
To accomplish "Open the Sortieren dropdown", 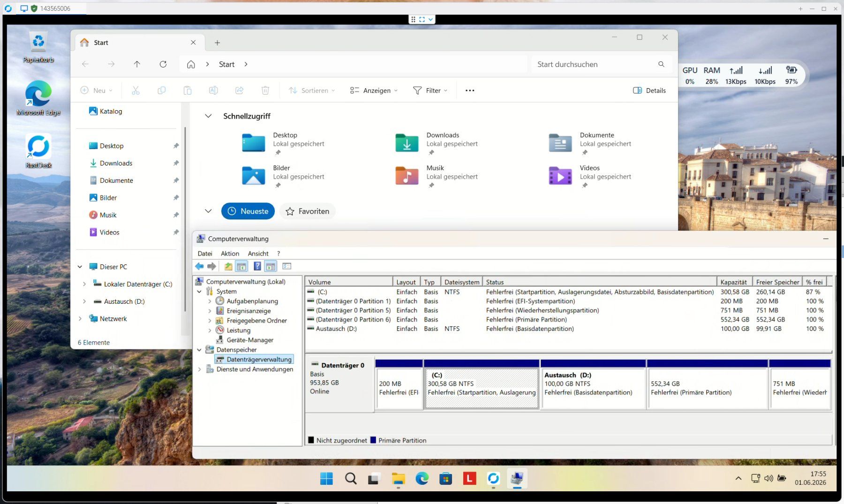I will pyautogui.click(x=312, y=90).
